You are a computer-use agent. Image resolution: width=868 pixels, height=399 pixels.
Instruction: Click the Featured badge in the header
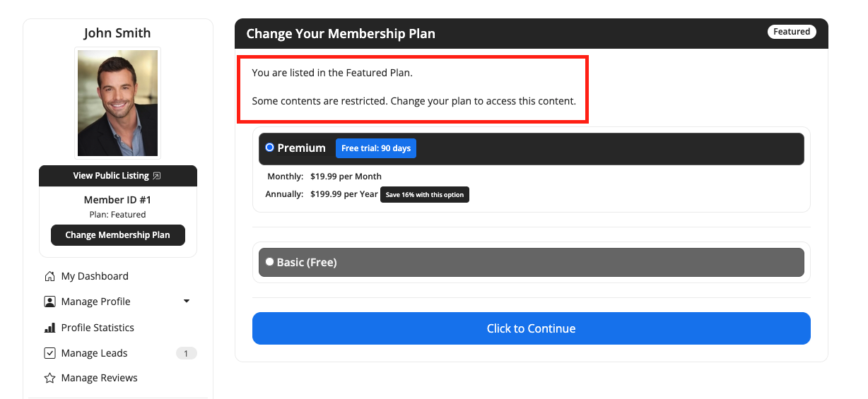792,32
